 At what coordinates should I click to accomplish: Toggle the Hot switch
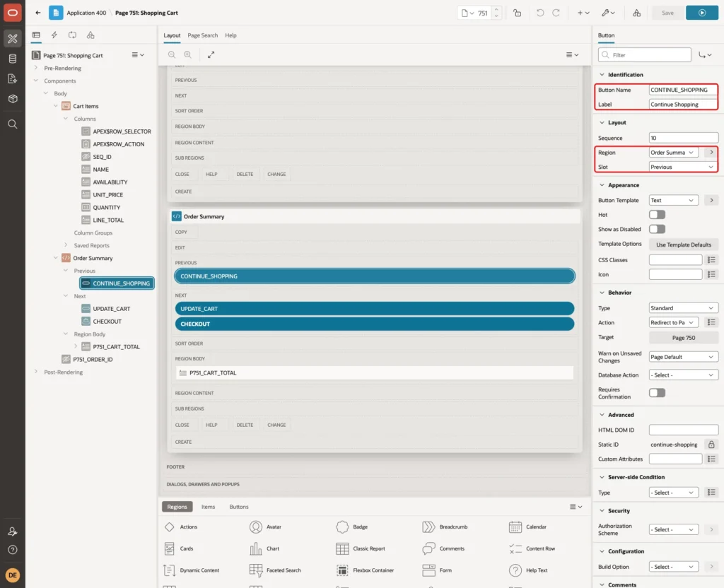[657, 215]
